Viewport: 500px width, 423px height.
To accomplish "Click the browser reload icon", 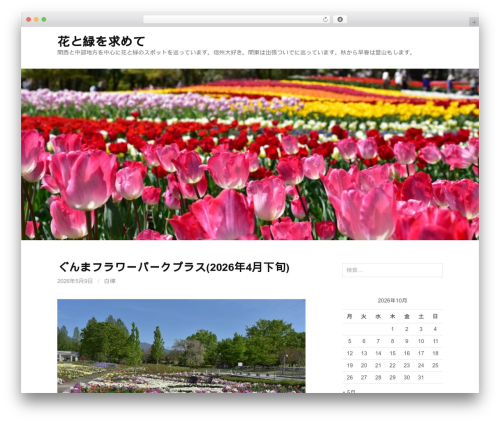I will (325, 19).
